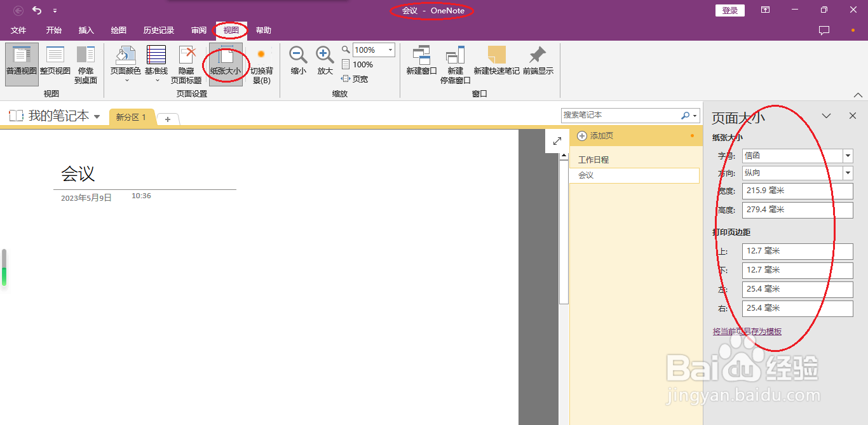Switch to the Home (开始) tab

tap(54, 30)
